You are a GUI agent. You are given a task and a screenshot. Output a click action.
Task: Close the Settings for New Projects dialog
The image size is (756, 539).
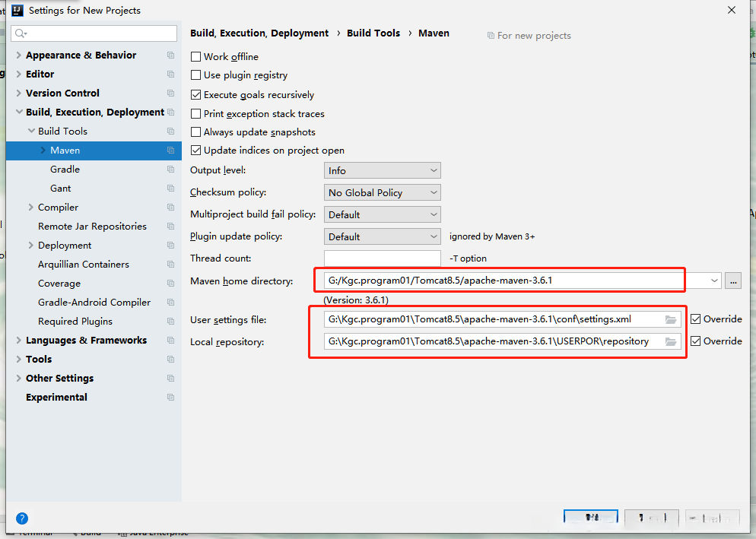(732, 10)
